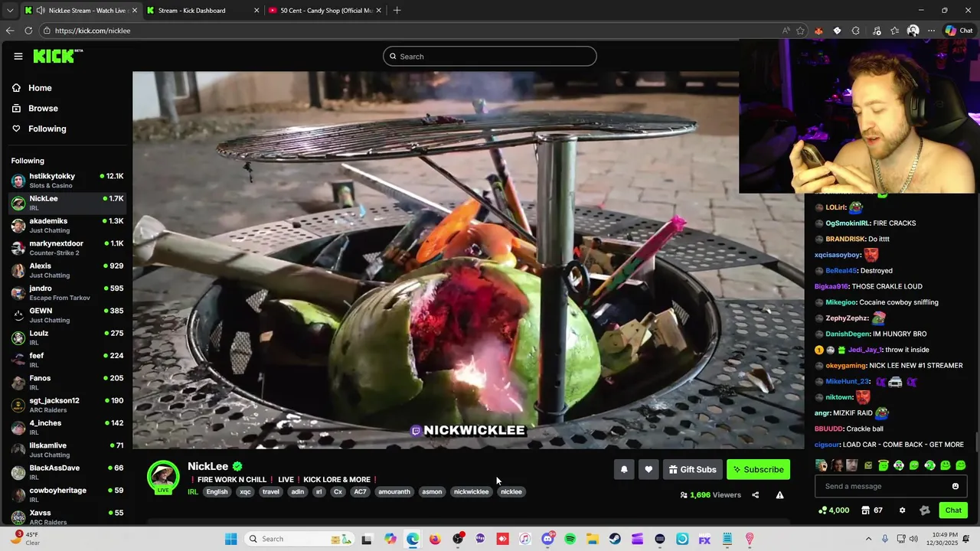Viewport: 980px width, 551px height.
Task: Open the browser extensions puzzle icon
Action: (856, 31)
